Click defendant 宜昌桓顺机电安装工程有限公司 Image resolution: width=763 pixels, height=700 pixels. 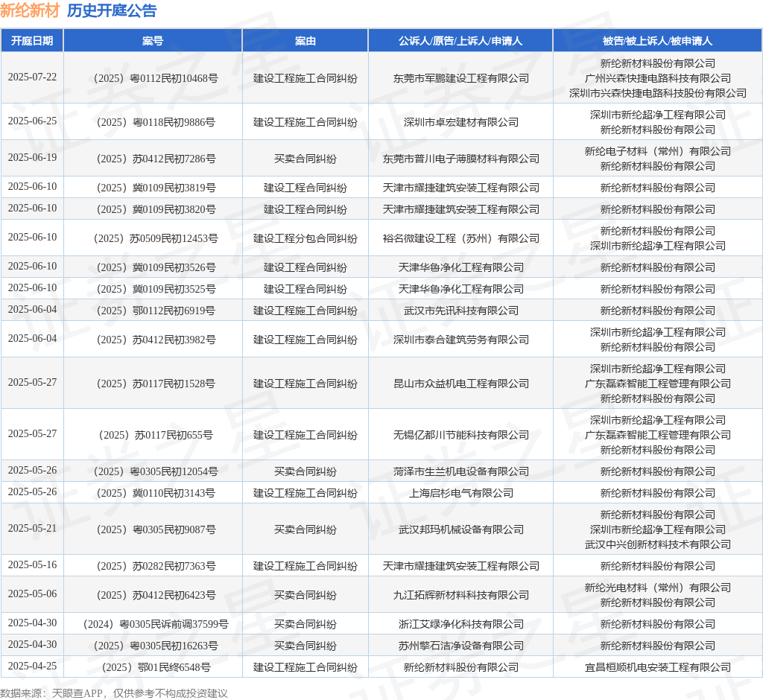click(657, 667)
